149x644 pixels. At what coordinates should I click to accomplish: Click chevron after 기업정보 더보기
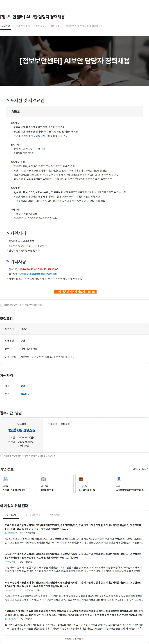148,470
